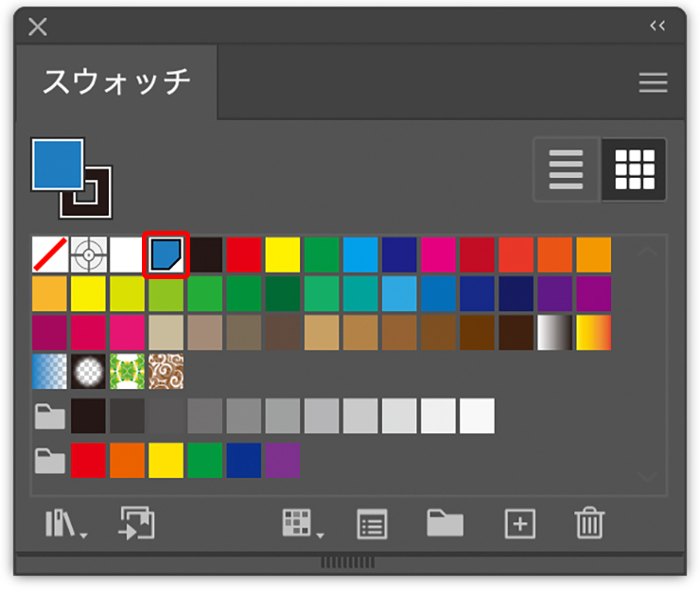Viewport: 700px width, 598px height.
Task: Select the スウォッチ tab
Action: pyautogui.click(x=116, y=83)
